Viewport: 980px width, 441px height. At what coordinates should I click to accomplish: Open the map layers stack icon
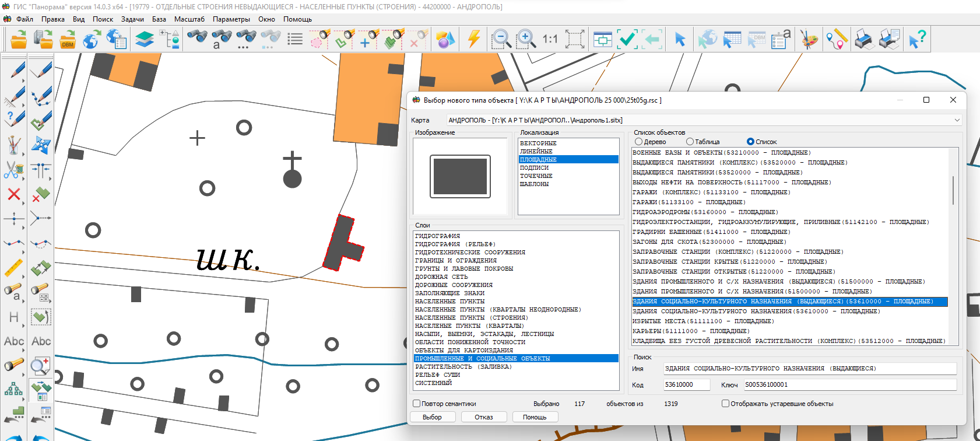pyautogui.click(x=144, y=39)
